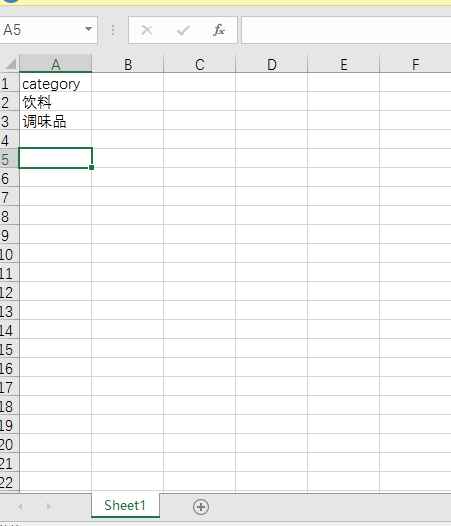Click the previous sheet navigation arrow
The image size is (451, 526).
click(20, 506)
